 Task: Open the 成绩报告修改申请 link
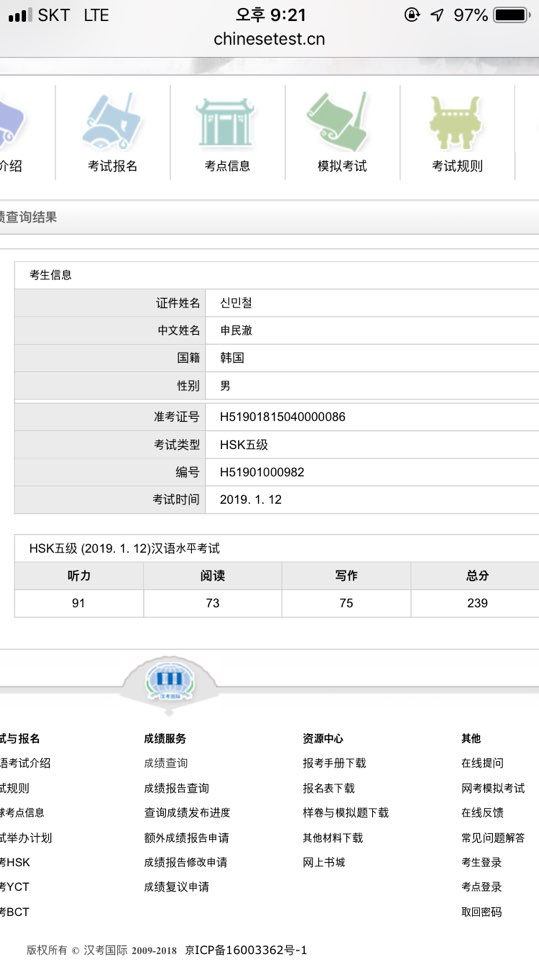pos(186,862)
